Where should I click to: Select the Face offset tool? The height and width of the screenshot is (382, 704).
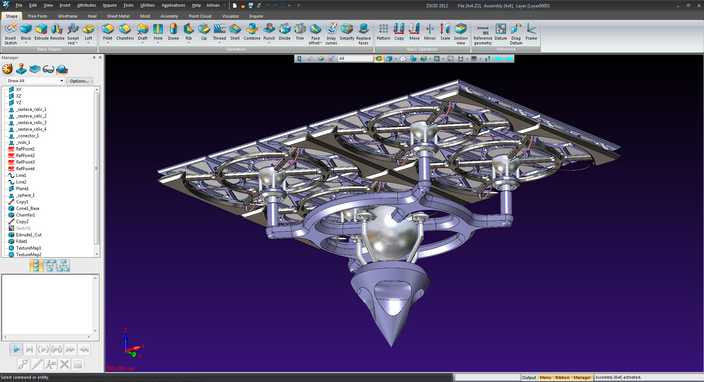coord(316,33)
